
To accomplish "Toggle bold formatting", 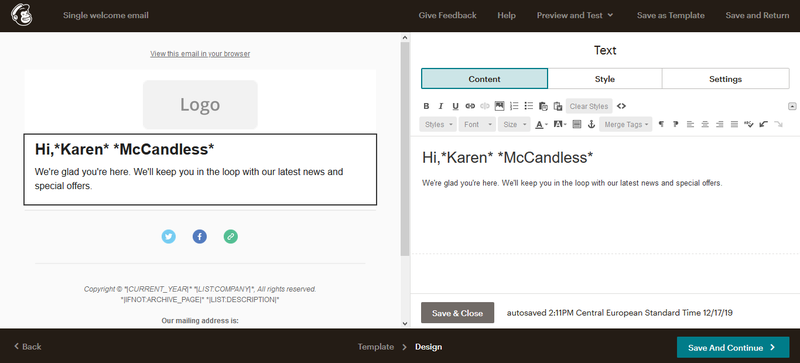I will [x=426, y=106].
